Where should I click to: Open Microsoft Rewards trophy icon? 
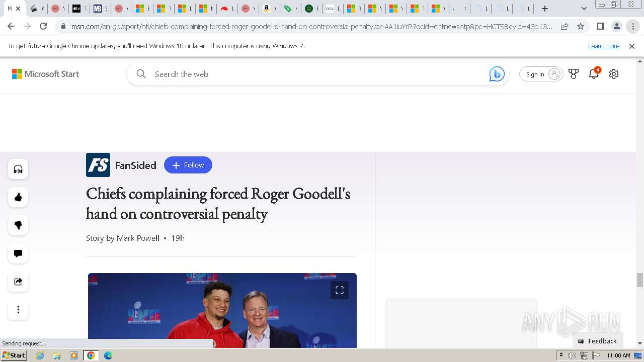(x=574, y=74)
